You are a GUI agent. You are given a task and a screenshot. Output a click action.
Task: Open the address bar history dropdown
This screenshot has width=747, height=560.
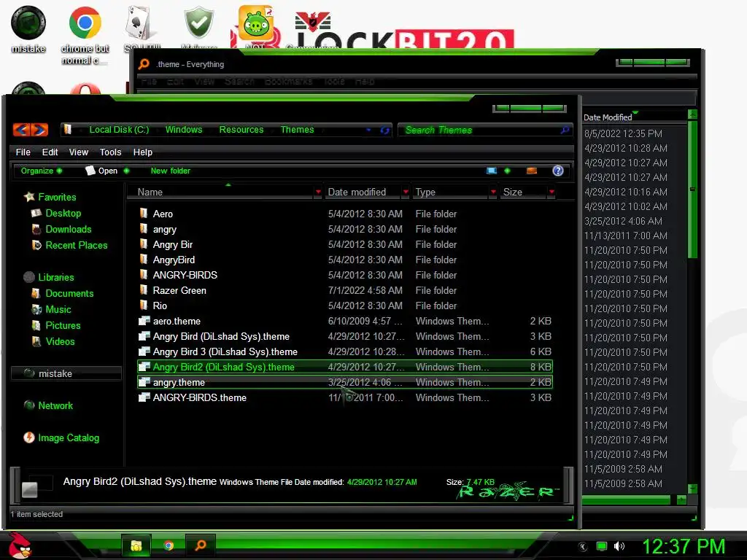(368, 130)
